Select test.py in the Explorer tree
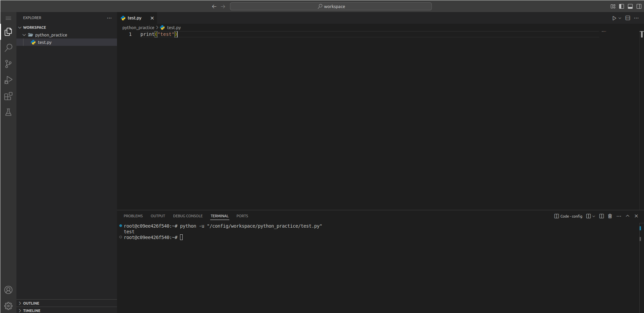 pos(45,43)
